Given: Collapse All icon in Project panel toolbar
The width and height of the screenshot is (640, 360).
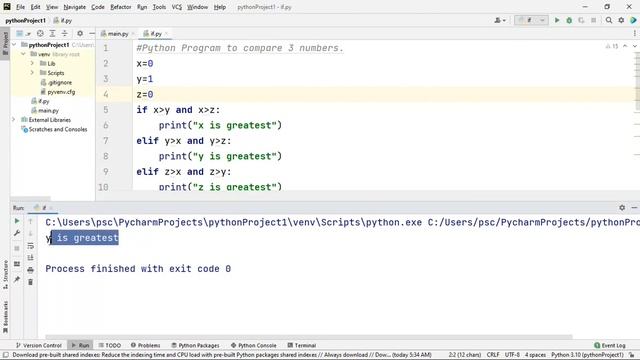Looking at the screenshot, I should click(x=64, y=33).
